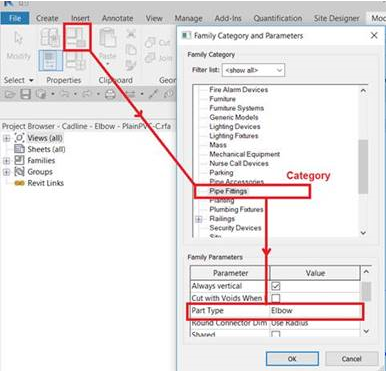Click the Revit application logo
Image resolution: width=387 pixels, height=371 pixels.
(x=8, y=3)
